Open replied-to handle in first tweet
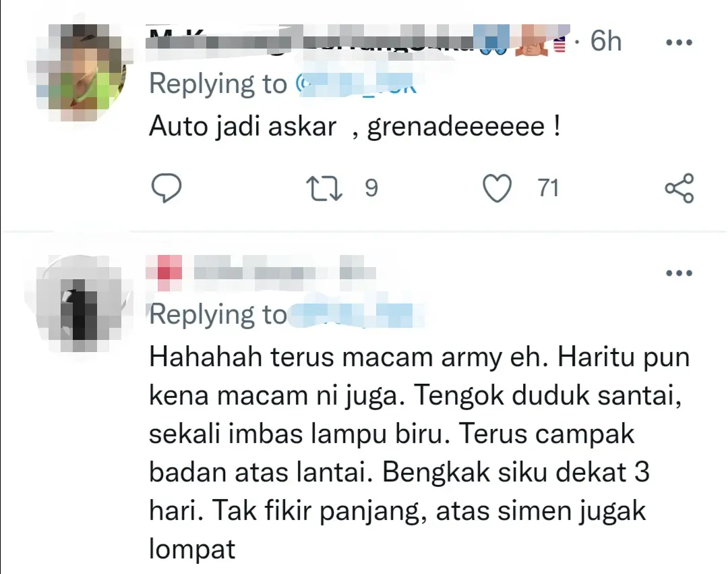728x574 pixels. tap(357, 84)
